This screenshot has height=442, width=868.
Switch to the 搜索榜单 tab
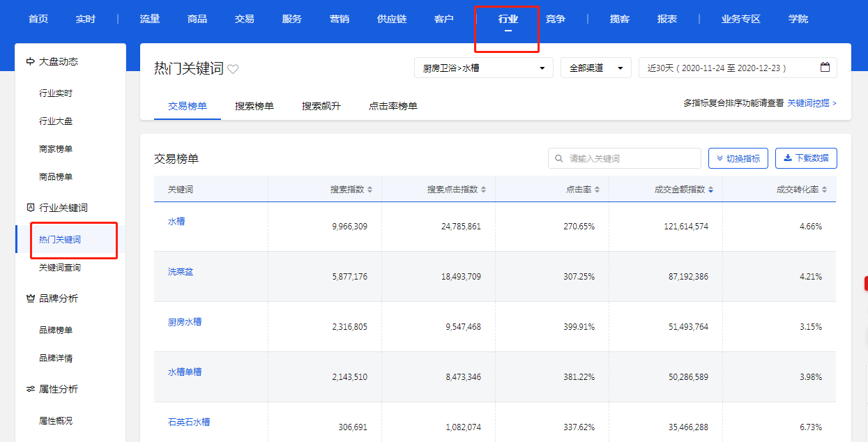pyautogui.click(x=254, y=106)
